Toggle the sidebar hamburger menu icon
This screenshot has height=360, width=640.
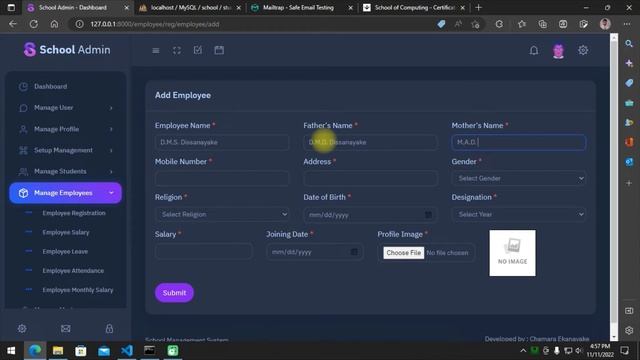click(x=156, y=51)
